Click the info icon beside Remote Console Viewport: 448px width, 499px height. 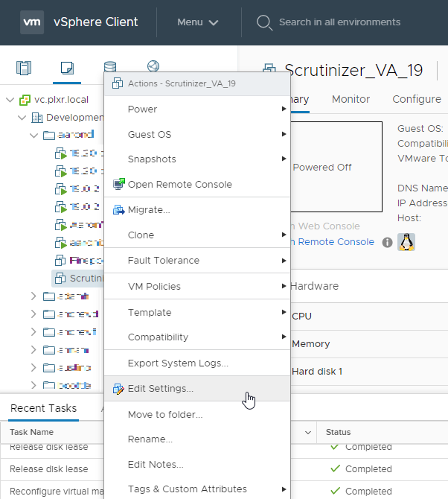pos(387,242)
